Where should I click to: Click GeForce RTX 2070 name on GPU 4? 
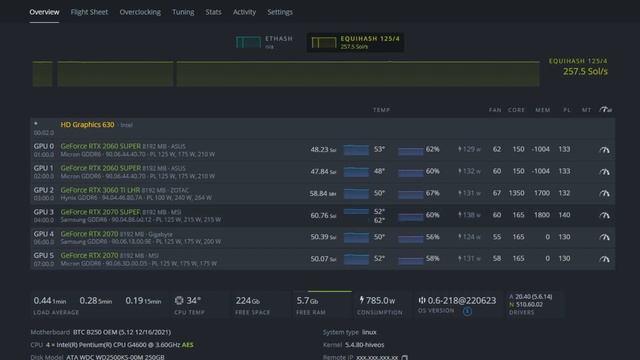pyautogui.click(x=89, y=233)
